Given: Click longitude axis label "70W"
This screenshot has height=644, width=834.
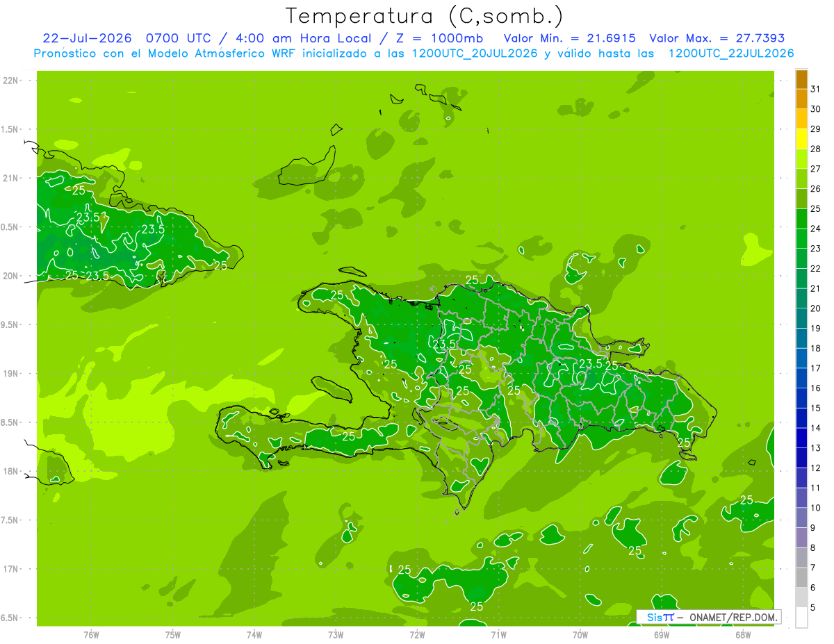Looking at the screenshot, I should pyautogui.click(x=580, y=635).
